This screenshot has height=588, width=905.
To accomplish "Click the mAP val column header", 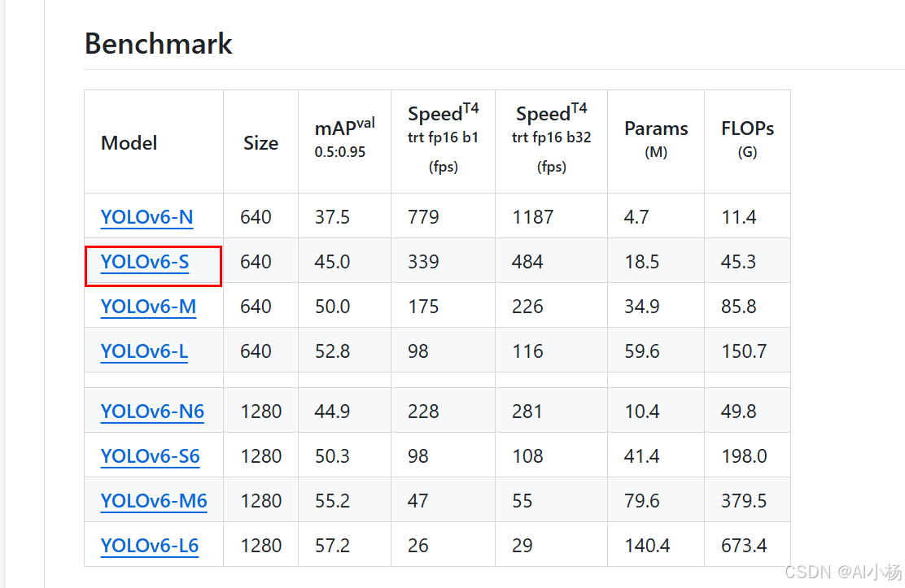I will tap(344, 137).
